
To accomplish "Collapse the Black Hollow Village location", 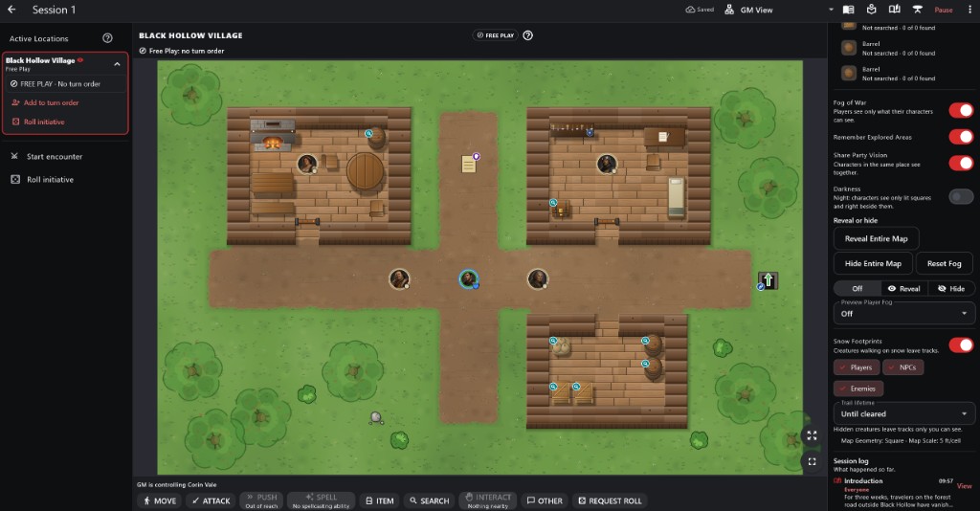I will coord(117,64).
